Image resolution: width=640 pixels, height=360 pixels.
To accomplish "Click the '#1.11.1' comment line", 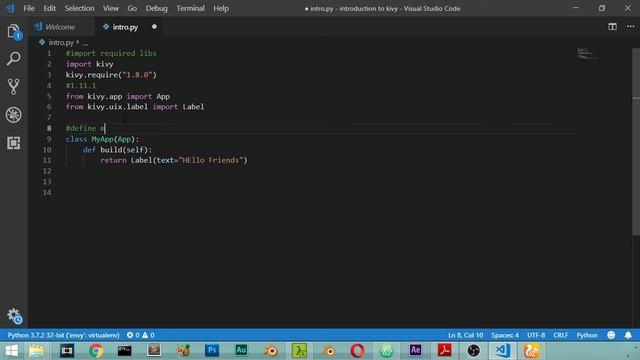I will 81,86.
